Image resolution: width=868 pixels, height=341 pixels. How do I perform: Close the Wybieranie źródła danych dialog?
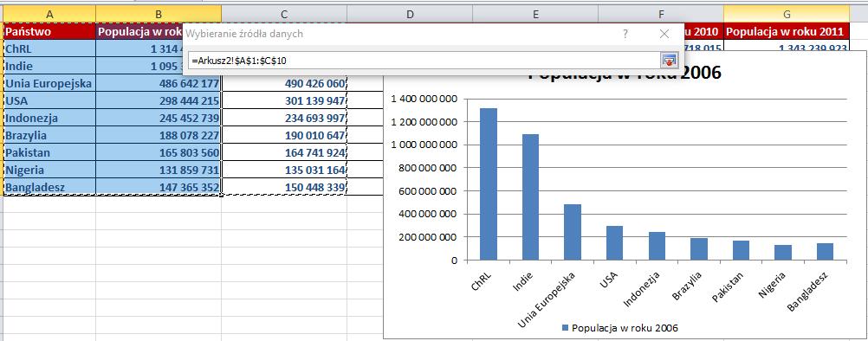(x=664, y=35)
